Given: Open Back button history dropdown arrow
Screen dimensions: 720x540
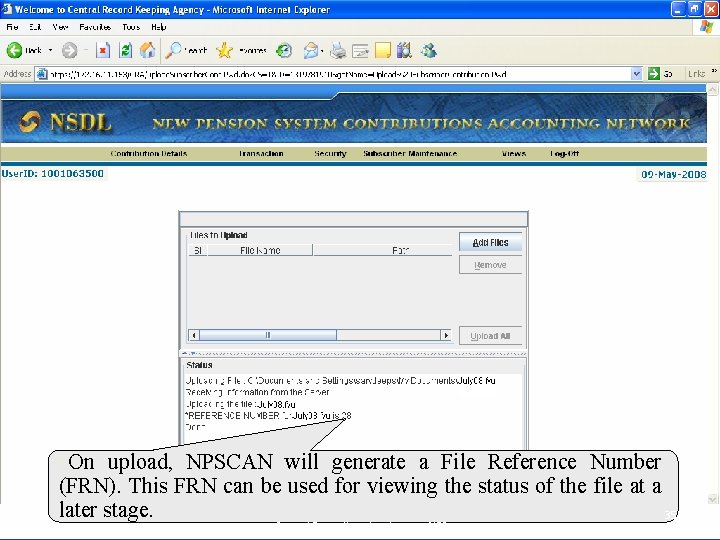Looking at the screenshot, I should (x=50, y=50).
